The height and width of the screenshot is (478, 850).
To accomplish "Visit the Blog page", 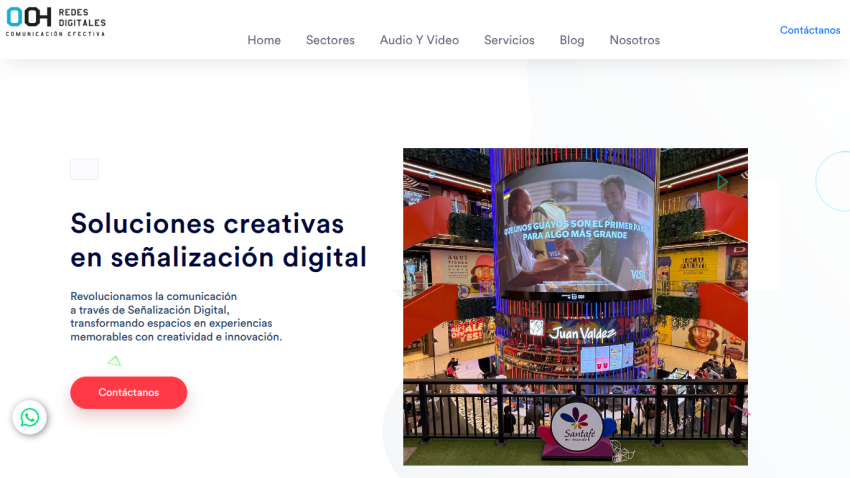I will (572, 40).
